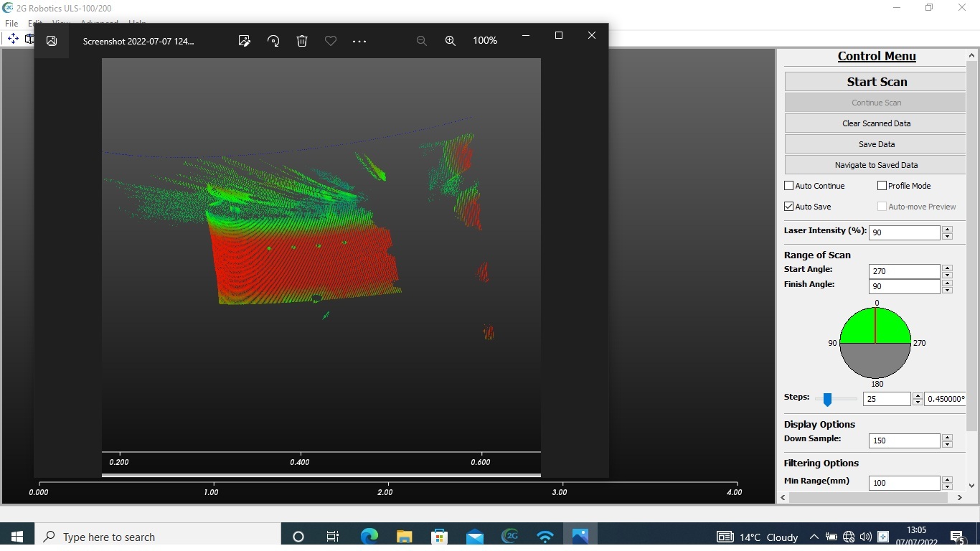Zoom out using the magnifier minus icon

[422, 41]
